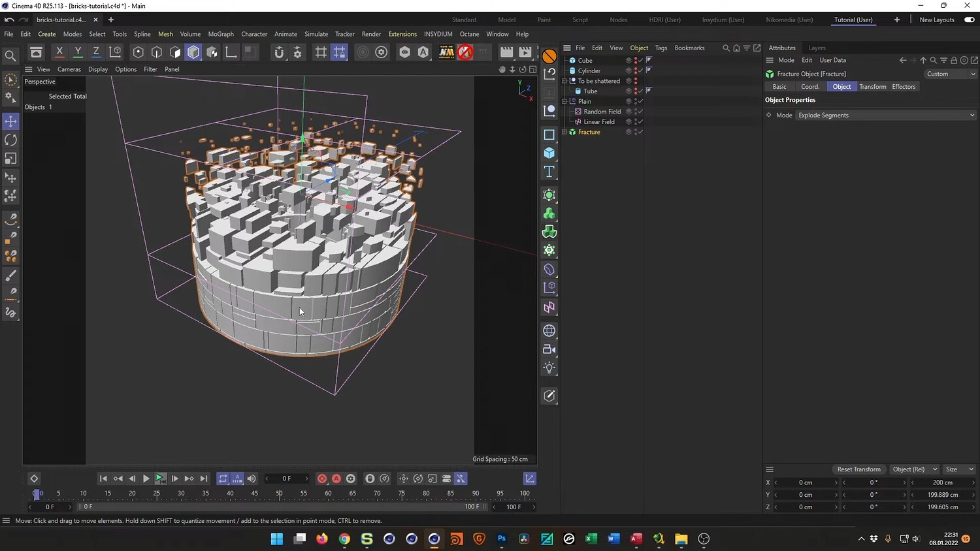Click the search icon in Object Manager
This screenshot has height=551, width=980.
click(x=726, y=48)
